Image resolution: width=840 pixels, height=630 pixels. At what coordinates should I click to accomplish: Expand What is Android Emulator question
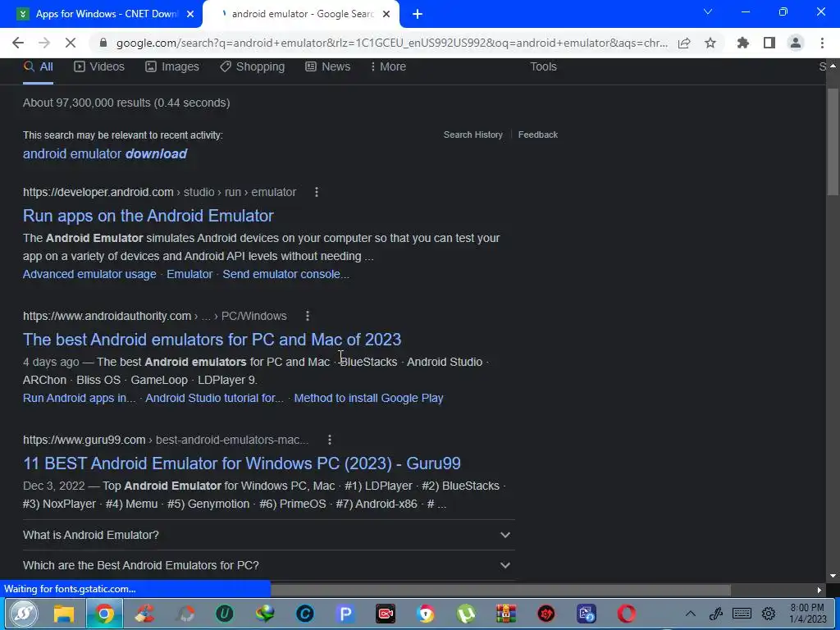click(268, 535)
